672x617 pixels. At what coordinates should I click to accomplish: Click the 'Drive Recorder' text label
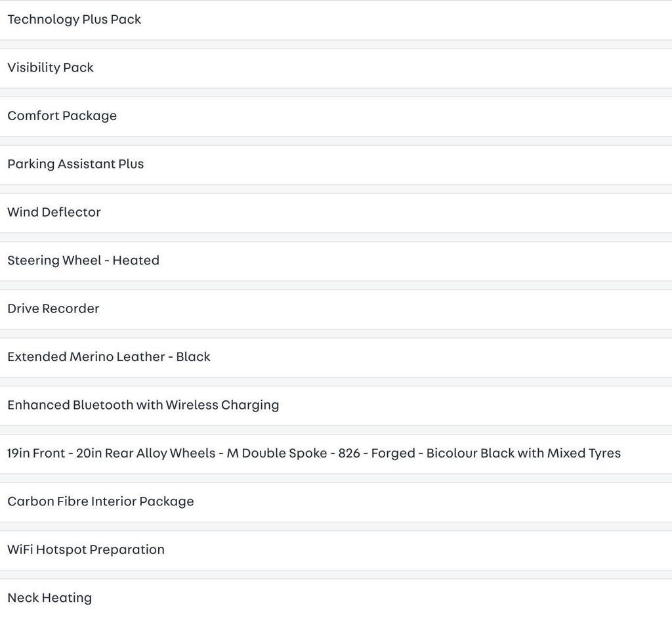[54, 308]
